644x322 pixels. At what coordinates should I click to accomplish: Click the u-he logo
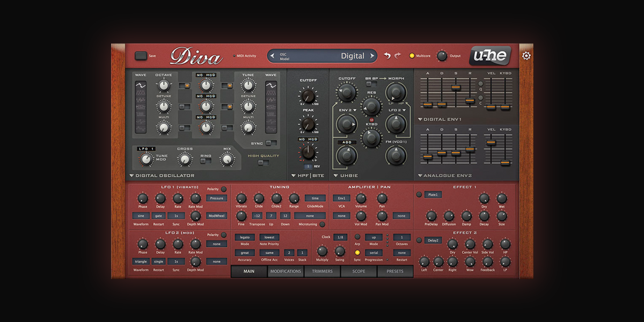pos(491,56)
